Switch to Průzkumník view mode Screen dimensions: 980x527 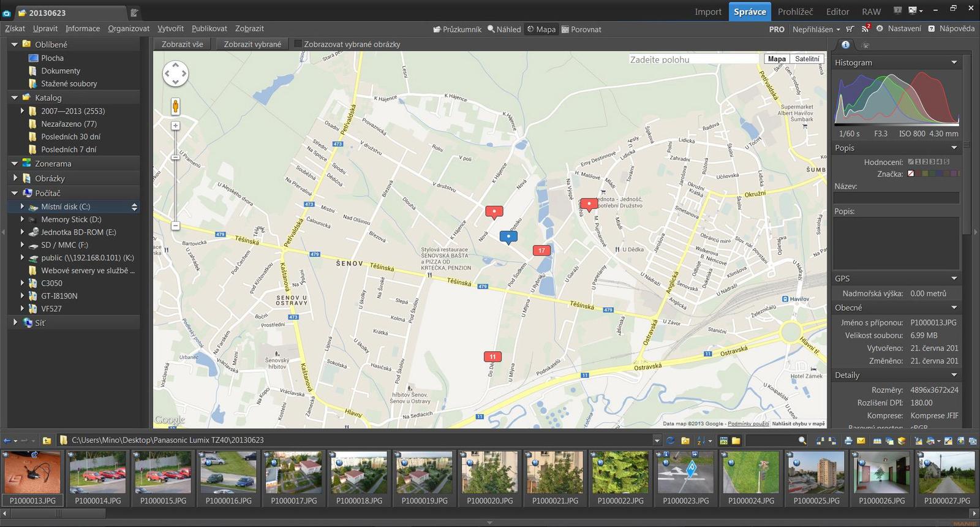[457, 29]
